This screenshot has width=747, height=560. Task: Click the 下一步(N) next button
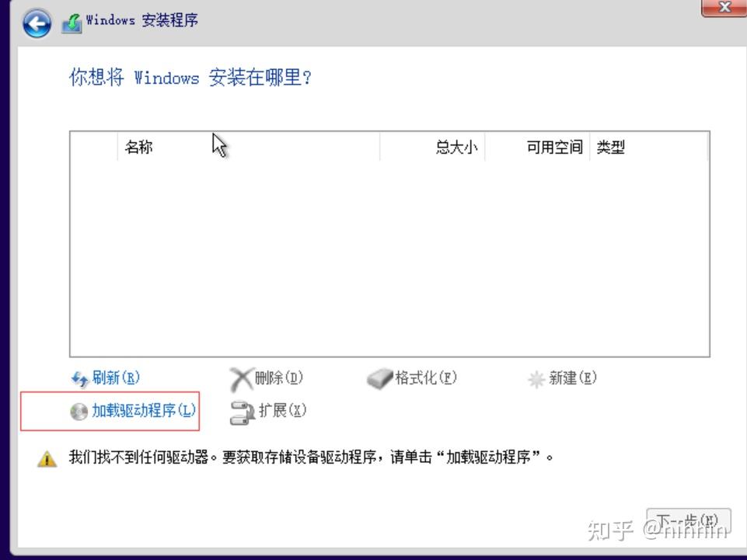[x=689, y=520]
